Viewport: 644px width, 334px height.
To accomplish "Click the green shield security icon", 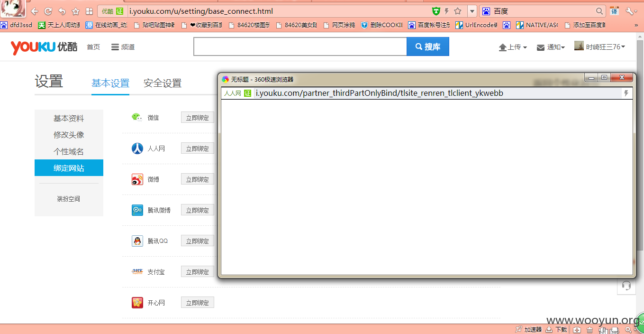I will click(x=436, y=11).
